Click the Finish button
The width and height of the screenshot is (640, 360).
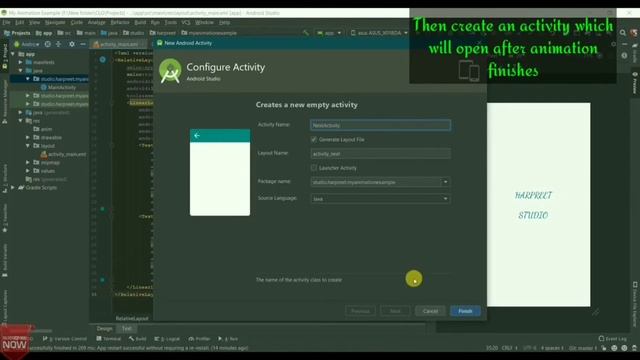[x=465, y=311]
